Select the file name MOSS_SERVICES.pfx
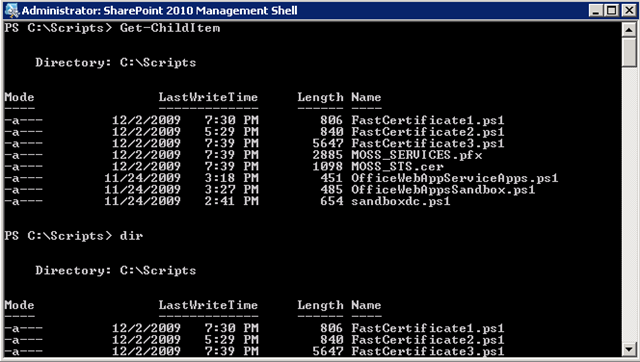 [x=417, y=155]
